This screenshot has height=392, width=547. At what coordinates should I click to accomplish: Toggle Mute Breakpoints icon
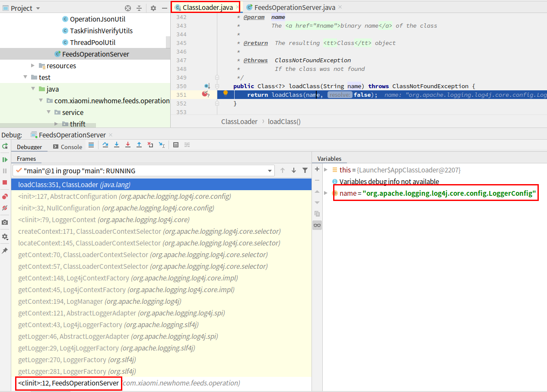point(5,208)
